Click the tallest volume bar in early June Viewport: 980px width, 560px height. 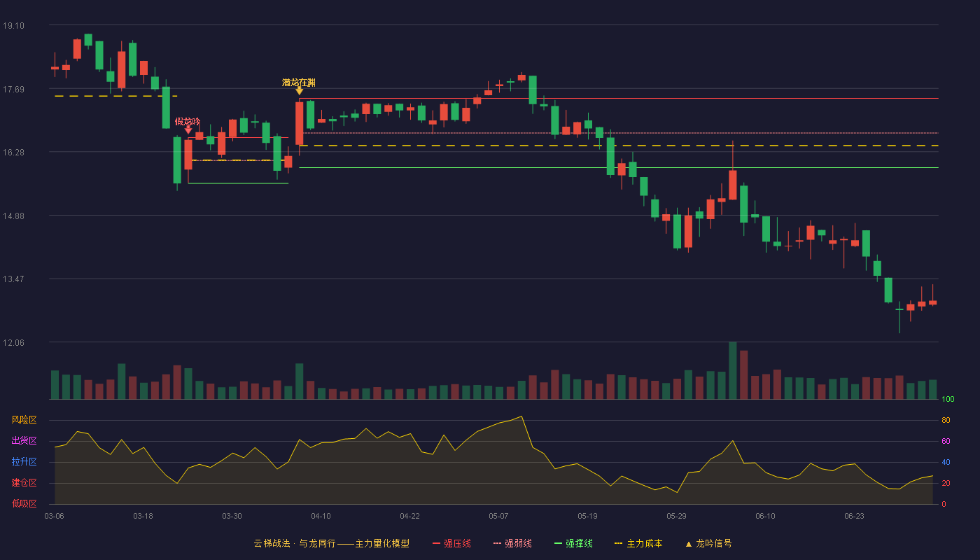[732, 370]
